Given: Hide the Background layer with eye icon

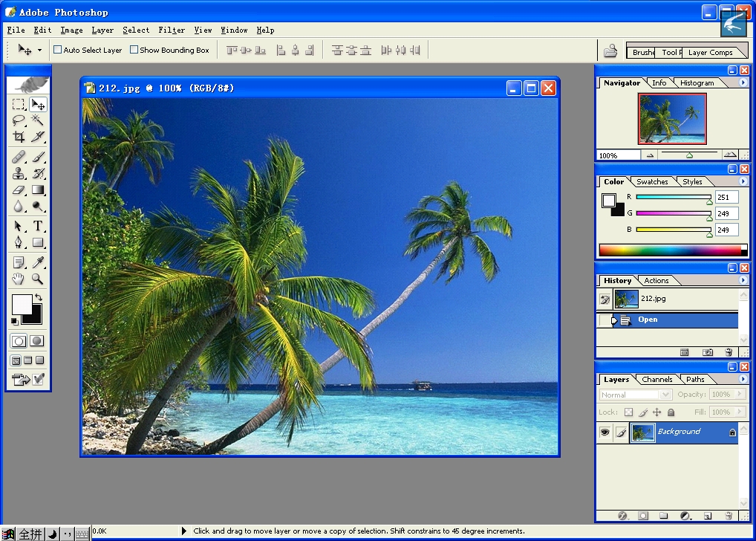Looking at the screenshot, I should tap(605, 432).
